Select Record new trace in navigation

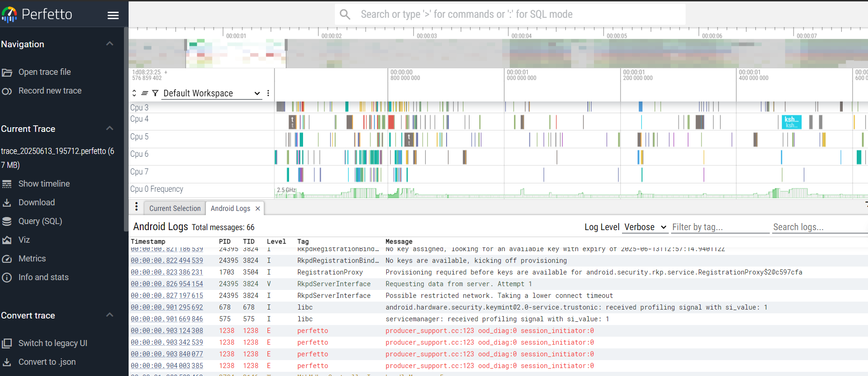(x=50, y=91)
